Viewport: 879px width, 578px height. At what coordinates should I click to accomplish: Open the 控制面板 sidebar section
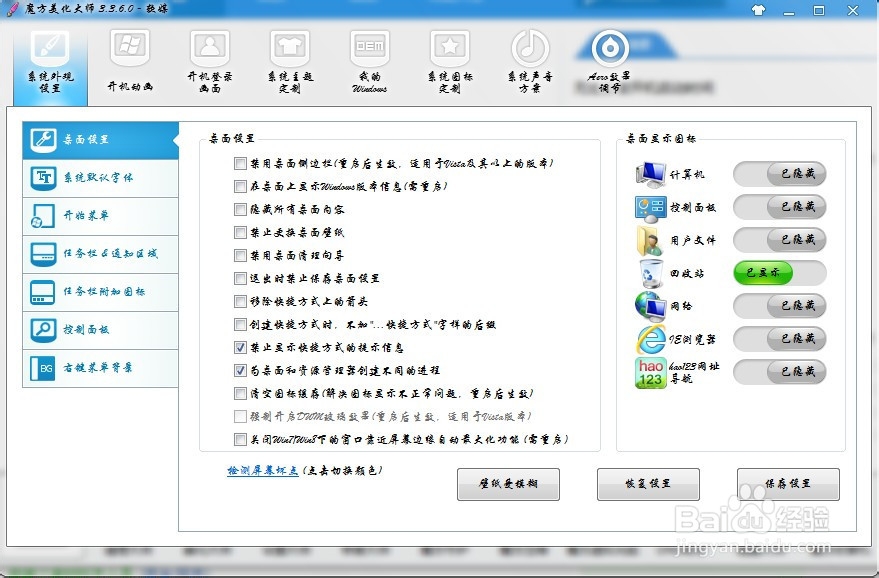point(100,330)
